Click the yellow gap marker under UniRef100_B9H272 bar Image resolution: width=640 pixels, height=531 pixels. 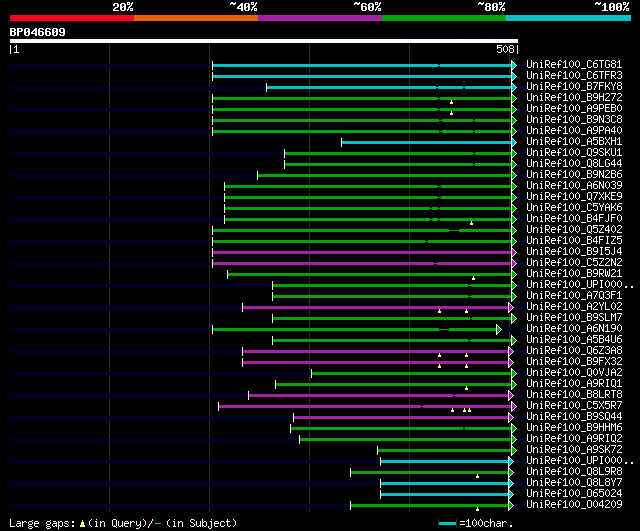click(451, 102)
